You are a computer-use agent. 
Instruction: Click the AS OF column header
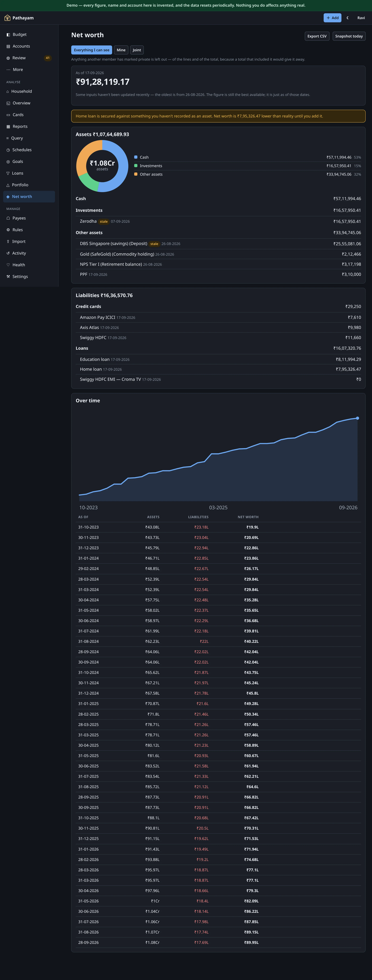83,517
